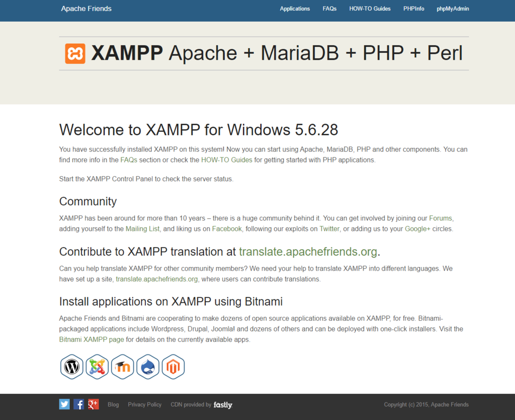This screenshot has width=515, height=420.
Task: Open the Moodle Bitnami app icon
Action: click(123, 367)
